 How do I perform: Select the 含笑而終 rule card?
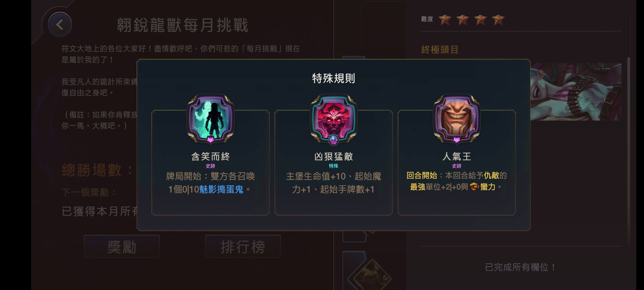pos(210,162)
